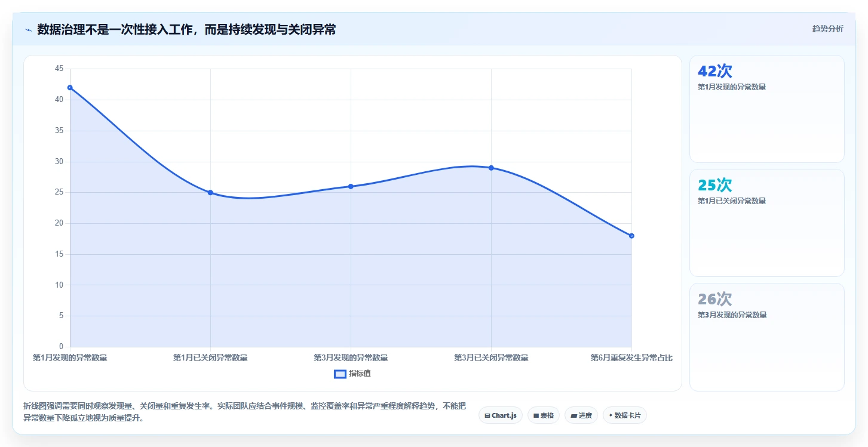Click y-axis tick label 45
The height and width of the screenshot is (447, 868).
coord(59,69)
